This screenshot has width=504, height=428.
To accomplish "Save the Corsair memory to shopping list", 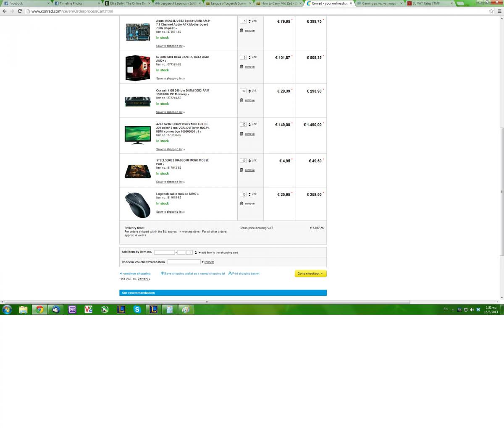I will [x=169, y=112].
